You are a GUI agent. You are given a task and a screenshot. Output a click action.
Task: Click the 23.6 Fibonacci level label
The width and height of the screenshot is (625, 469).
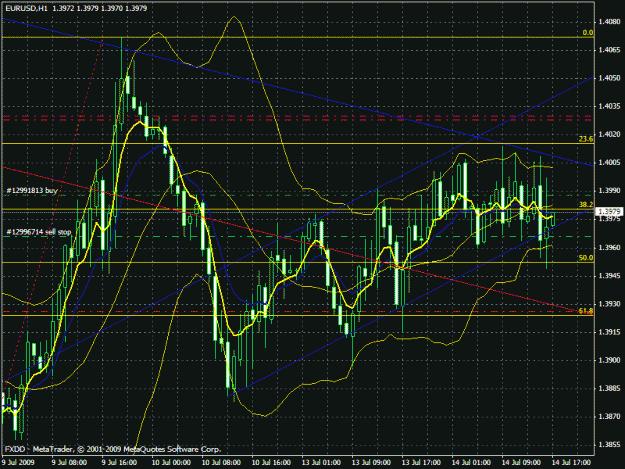click(586, 139)
